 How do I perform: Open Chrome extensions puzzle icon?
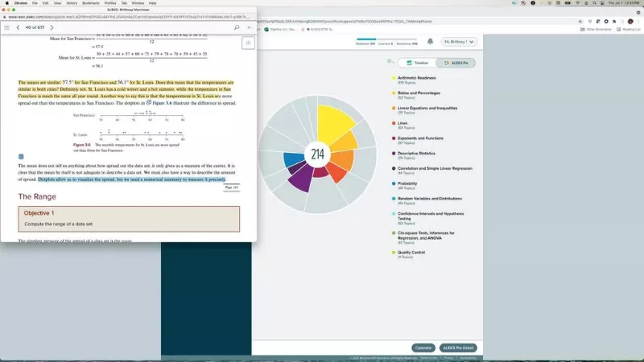614,22
